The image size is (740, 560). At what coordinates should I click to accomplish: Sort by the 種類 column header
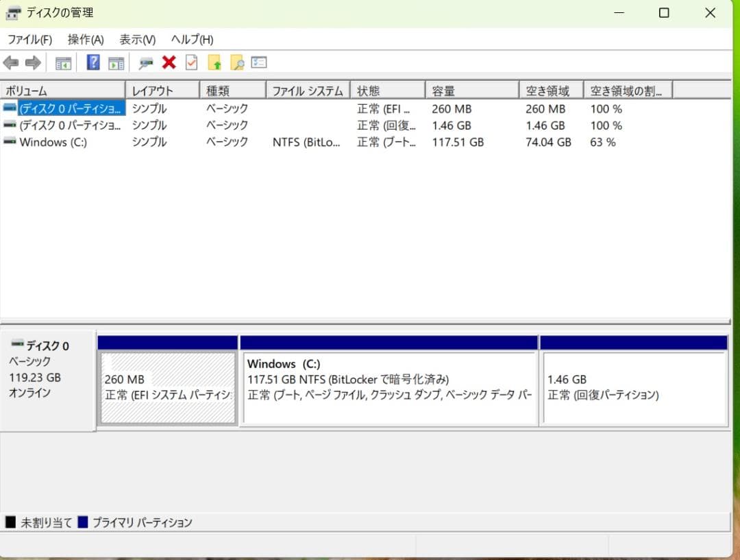click(233, 90)
